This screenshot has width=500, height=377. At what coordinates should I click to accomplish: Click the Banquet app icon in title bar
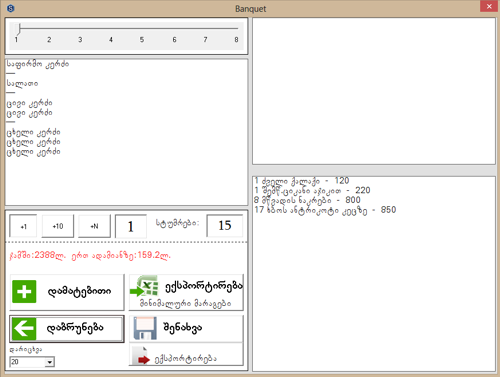click(11, 8)
